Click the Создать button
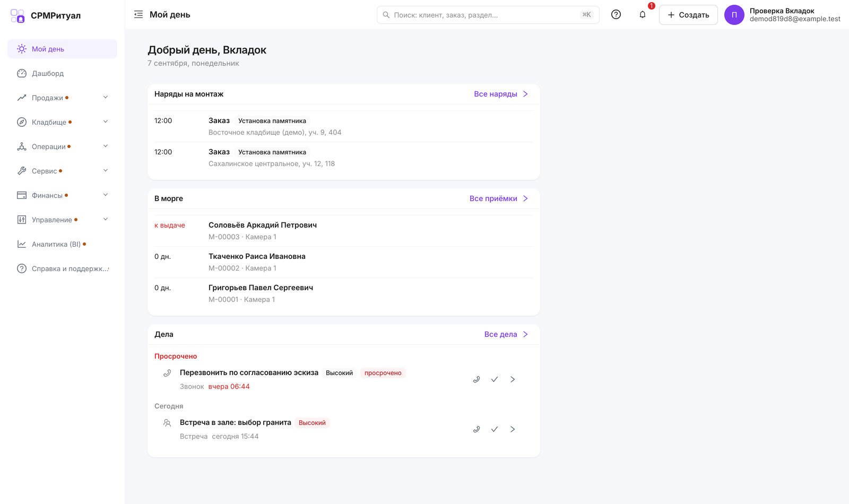Image resolution: width=849 pixels, height=504 pixels. [688, 15]
